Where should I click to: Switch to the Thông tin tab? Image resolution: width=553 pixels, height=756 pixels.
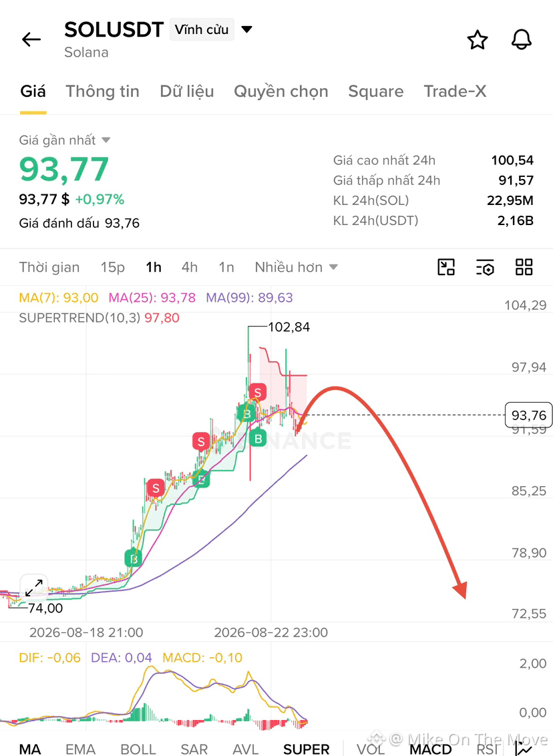coord(102,91)
